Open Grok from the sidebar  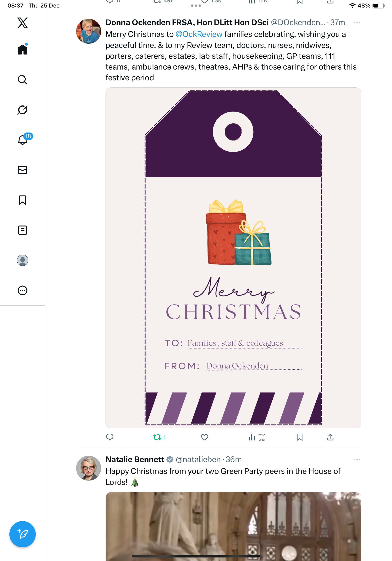click(x=23, y=110)
